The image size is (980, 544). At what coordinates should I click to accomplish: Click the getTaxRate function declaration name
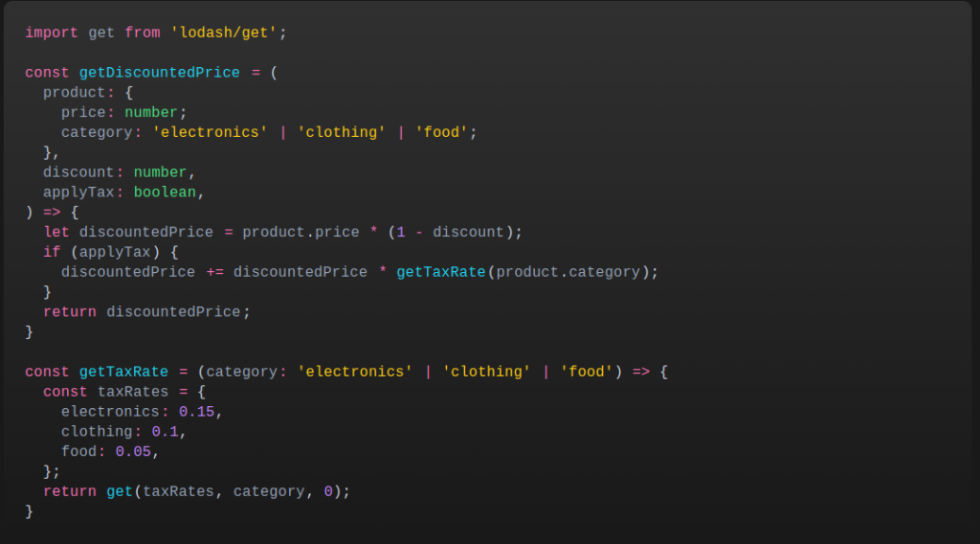123,372
